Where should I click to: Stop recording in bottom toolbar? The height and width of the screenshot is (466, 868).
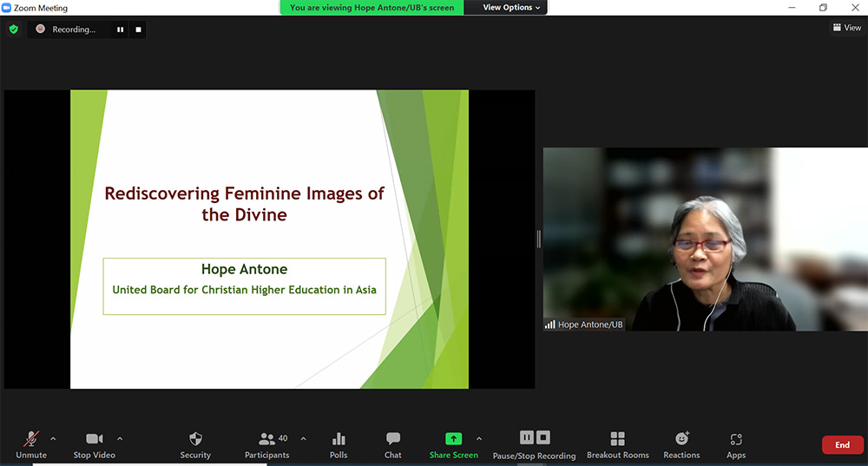coord(543,437)
